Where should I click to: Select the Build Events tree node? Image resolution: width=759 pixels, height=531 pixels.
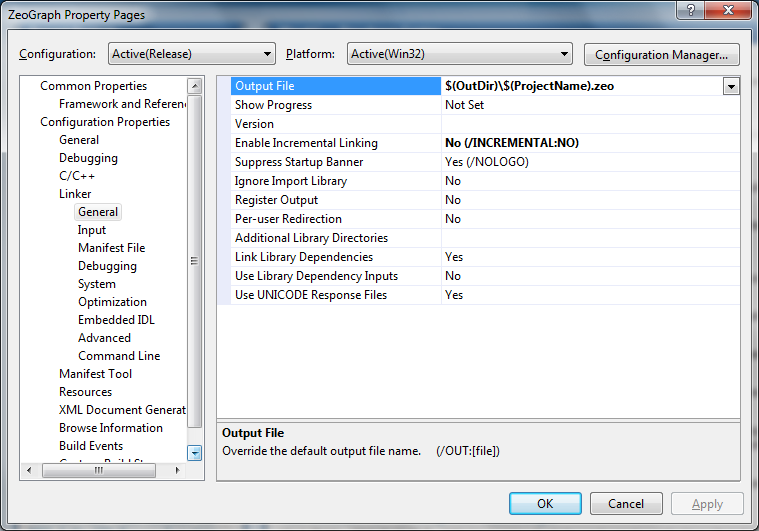91,446
